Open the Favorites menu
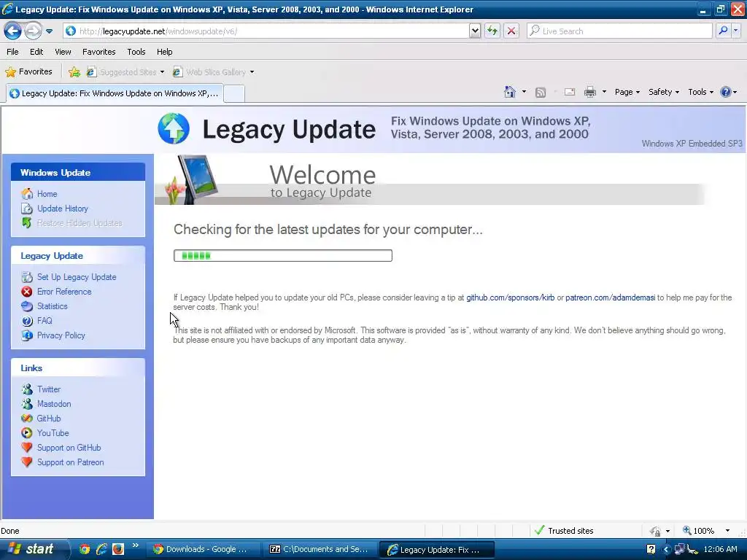Screen dimensions: 747x560 (x=98, y=52)
